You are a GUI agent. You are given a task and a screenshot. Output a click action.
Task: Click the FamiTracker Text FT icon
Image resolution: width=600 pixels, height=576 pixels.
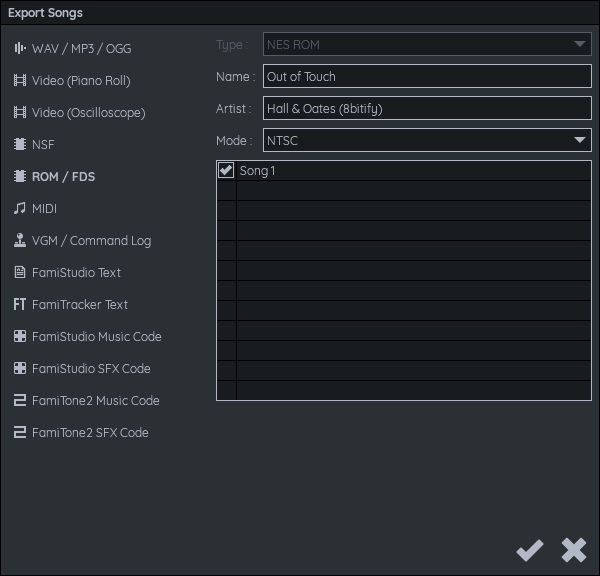[19, 304]
